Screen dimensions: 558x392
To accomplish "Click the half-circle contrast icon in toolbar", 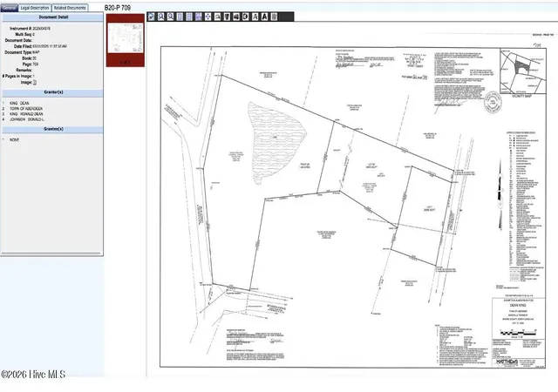I will [246, 17].
